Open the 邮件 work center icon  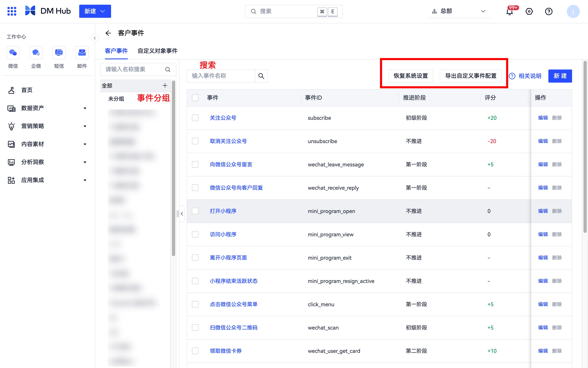tap(82, 53)
